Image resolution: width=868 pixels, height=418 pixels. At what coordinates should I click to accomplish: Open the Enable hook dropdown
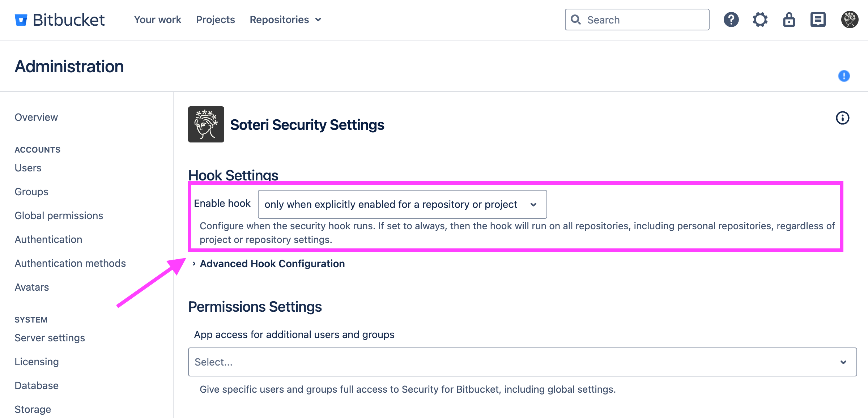[402, 204]
